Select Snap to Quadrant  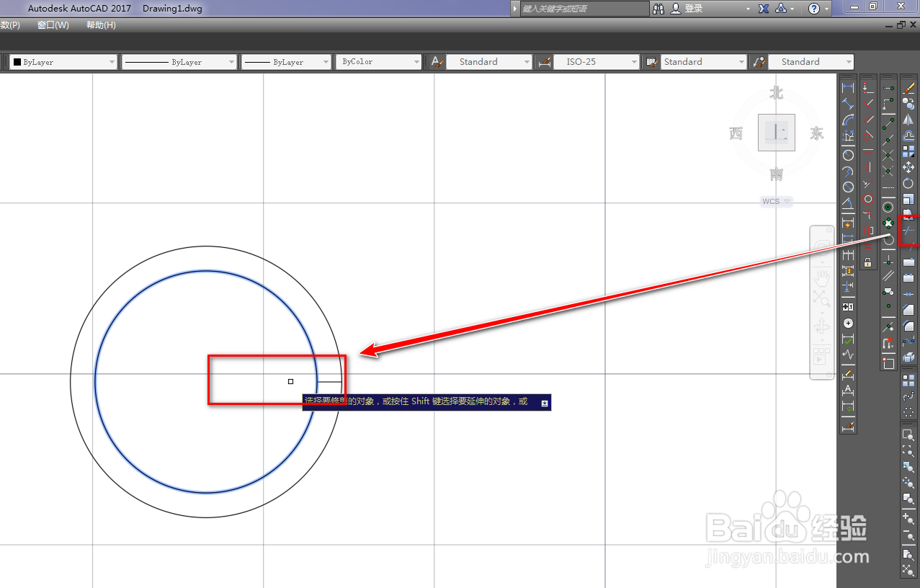[888, 222]
